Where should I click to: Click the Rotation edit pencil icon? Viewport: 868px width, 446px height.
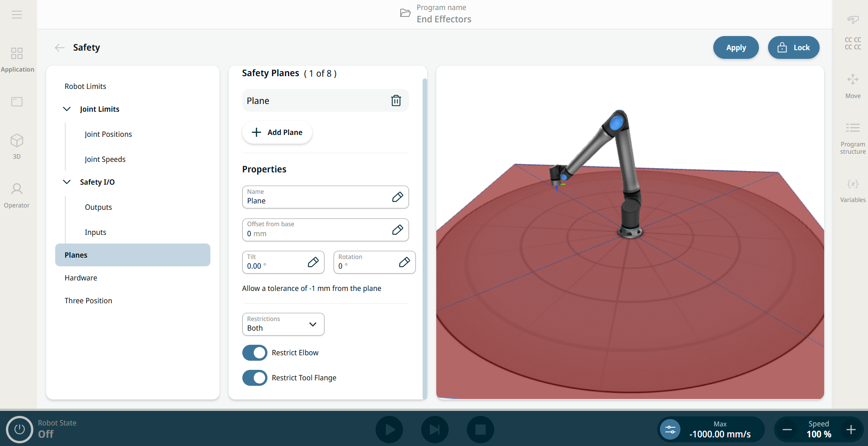click(x=404, y=262)
